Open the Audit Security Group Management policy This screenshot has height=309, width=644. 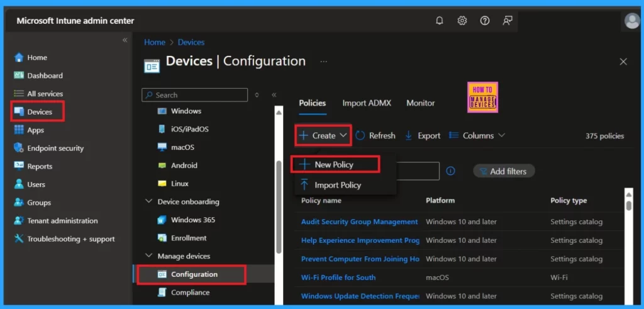tap(359, 222)
